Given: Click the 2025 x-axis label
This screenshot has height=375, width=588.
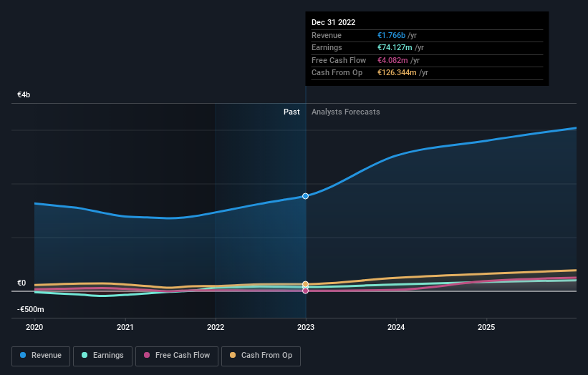Looking at the screenshot, I should click(x=486, y=328).
